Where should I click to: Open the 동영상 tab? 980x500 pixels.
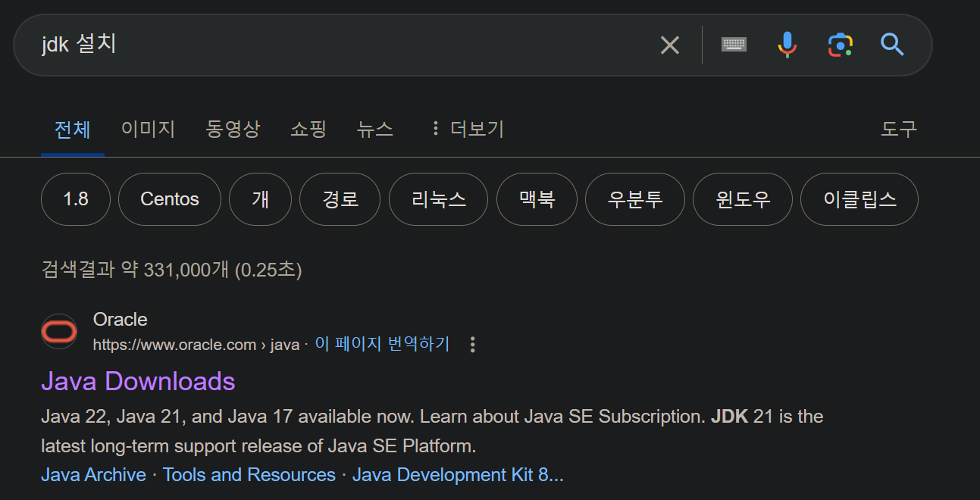coord(233,129)
